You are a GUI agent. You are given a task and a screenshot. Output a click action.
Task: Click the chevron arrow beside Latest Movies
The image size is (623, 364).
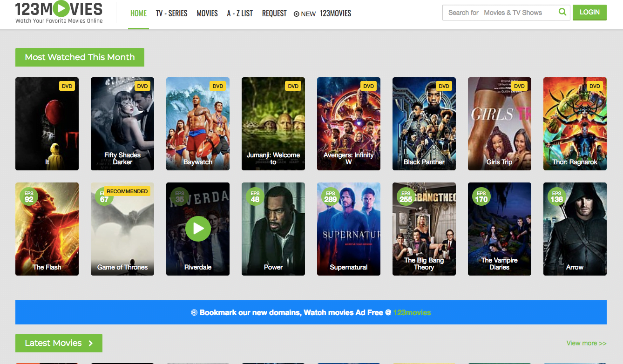pos(91,343)
